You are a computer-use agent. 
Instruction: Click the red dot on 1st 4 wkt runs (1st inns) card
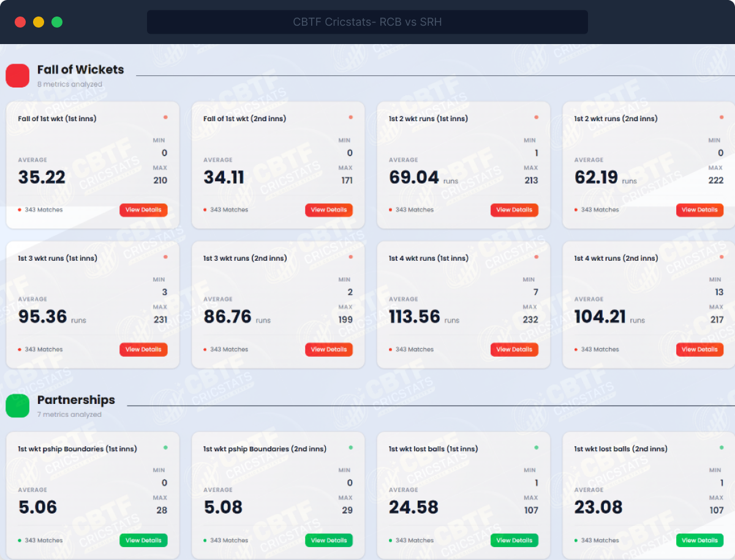click(536, 257)
